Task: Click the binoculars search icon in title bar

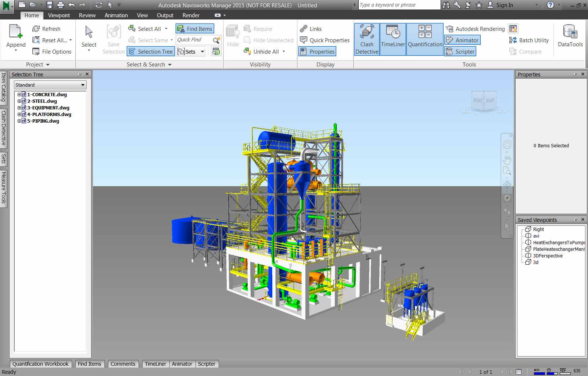Action: 446,5
